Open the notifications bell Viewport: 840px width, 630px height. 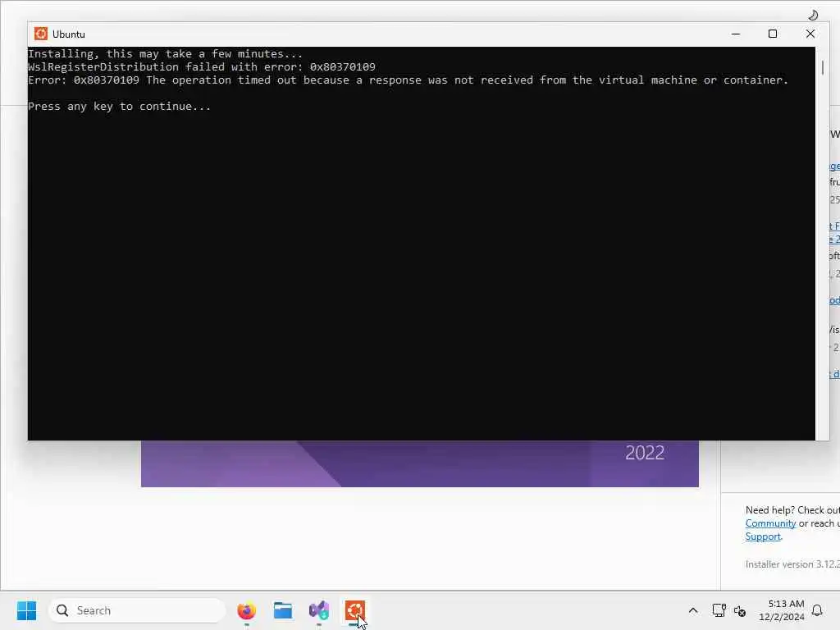817,610
